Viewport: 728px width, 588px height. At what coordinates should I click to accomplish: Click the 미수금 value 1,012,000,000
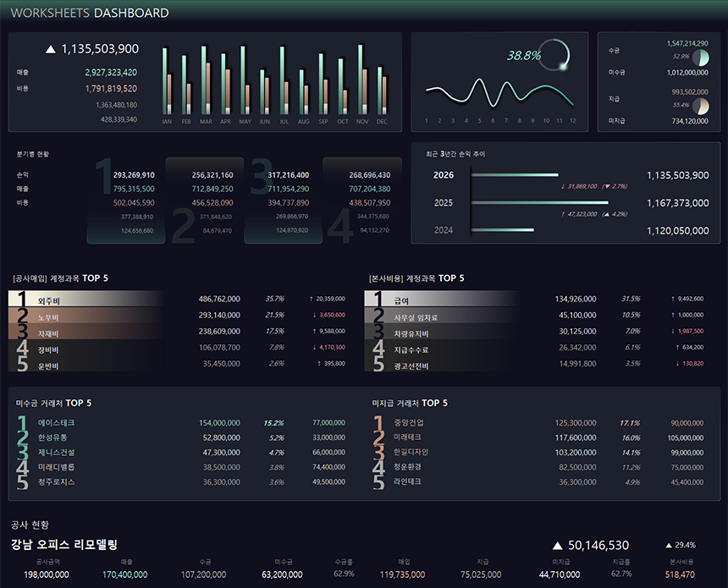[x=687, y=73]
